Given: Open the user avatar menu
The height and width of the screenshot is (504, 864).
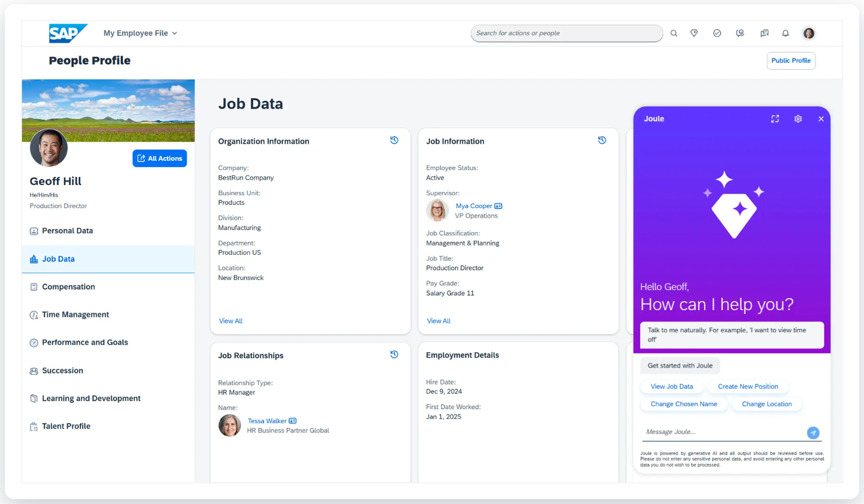Looking at the screenshot, I should click(x=808, y=33).
